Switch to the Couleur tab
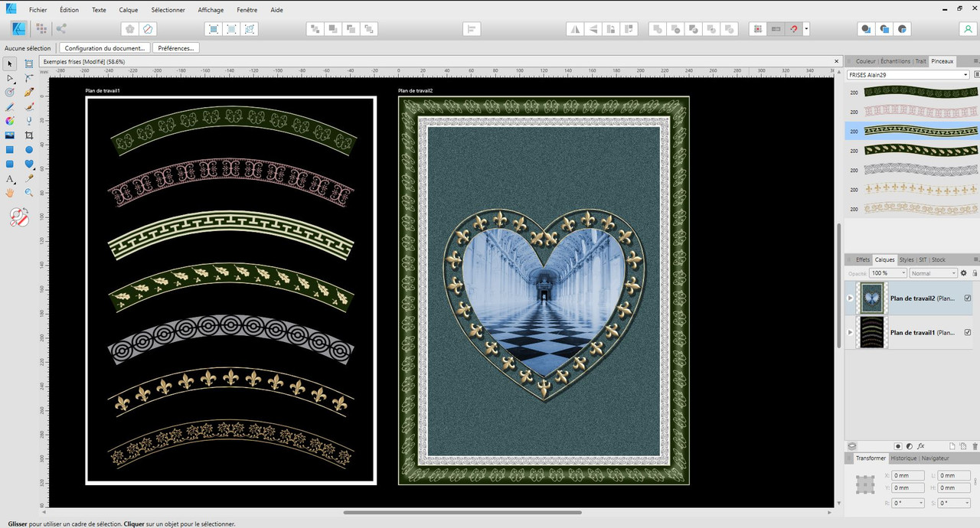 (x=865, y=61)
